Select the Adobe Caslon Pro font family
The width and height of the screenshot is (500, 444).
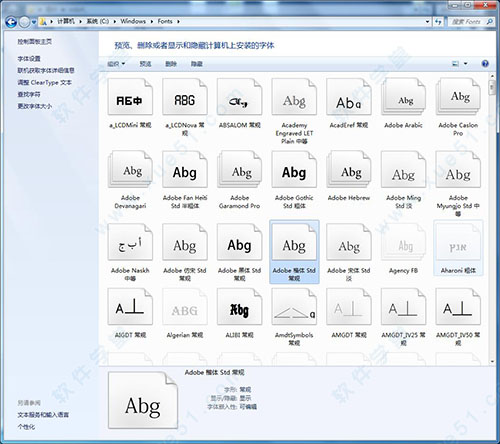coord(458,97)
